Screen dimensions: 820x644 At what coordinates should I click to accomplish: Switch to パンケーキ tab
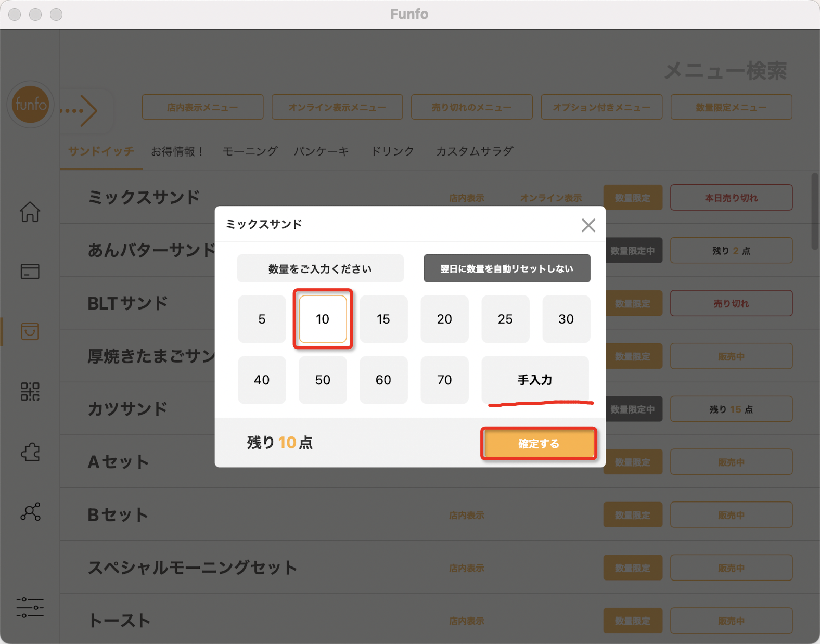[321, 151]
